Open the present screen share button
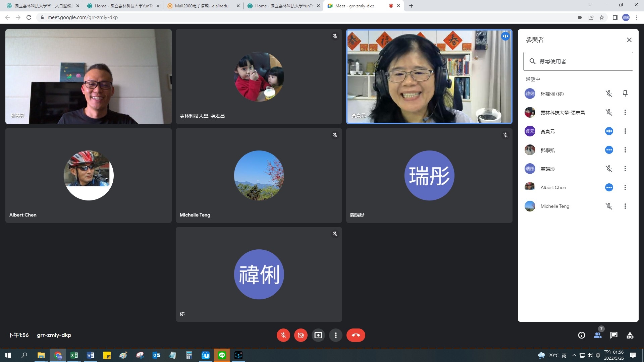Image resolution: width=644 pixels, height=362 pixels. (x=318, y=335)
